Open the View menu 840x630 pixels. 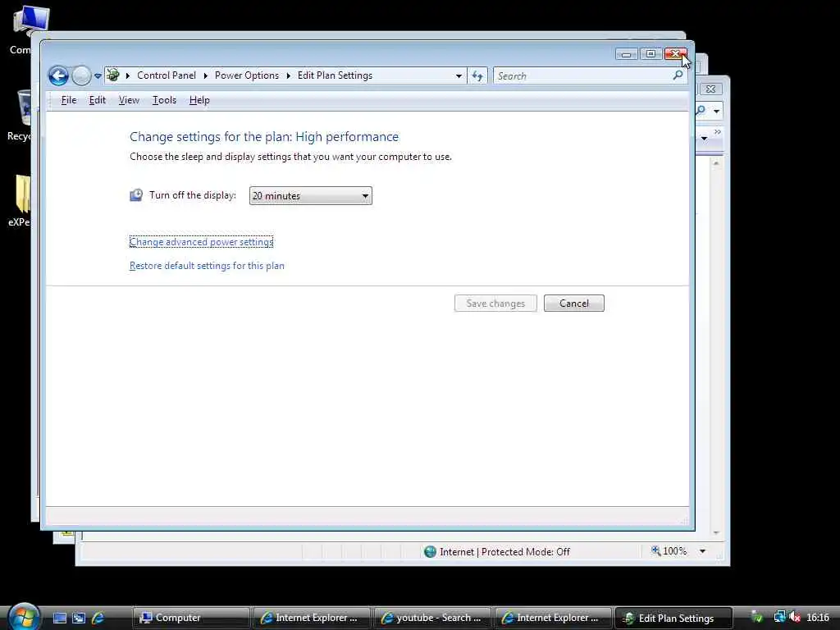pos(129,100)
